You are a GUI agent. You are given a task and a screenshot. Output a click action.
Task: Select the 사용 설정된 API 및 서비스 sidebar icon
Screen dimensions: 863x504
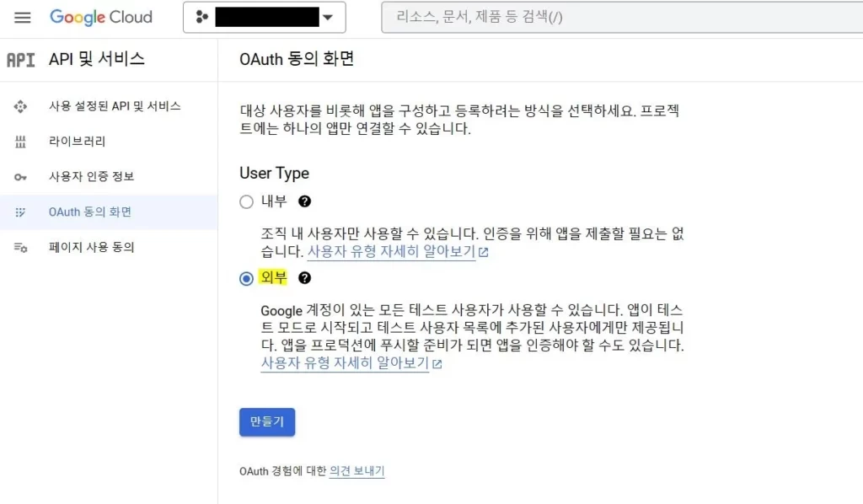coord(20,105)
